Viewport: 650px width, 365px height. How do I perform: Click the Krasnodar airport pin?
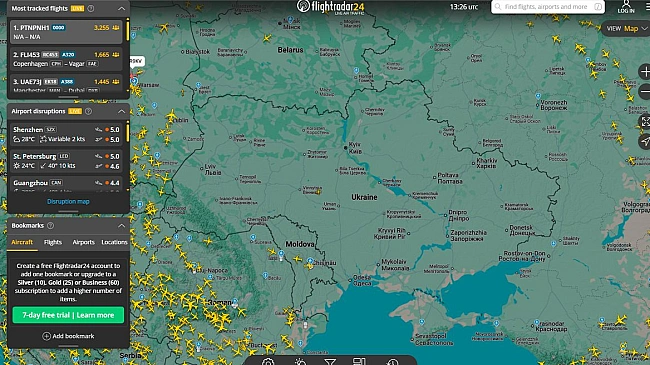(537, 322)
